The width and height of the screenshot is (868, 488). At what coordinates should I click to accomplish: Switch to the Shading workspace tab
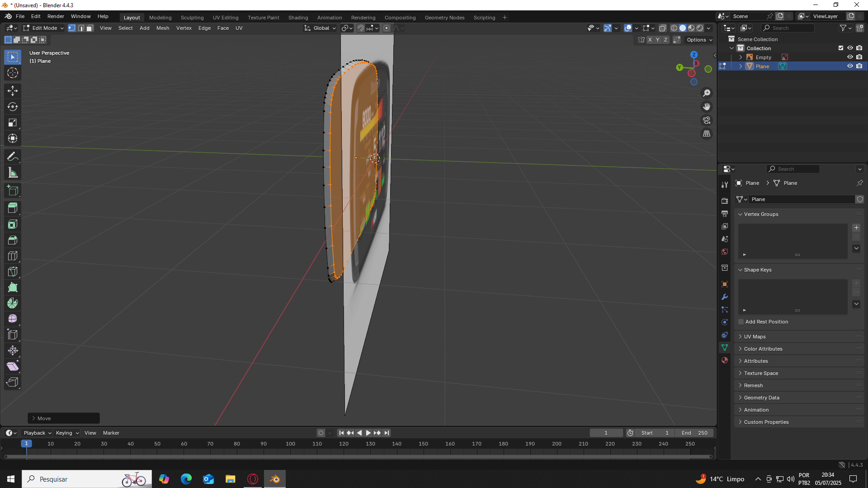coord(298,18)
